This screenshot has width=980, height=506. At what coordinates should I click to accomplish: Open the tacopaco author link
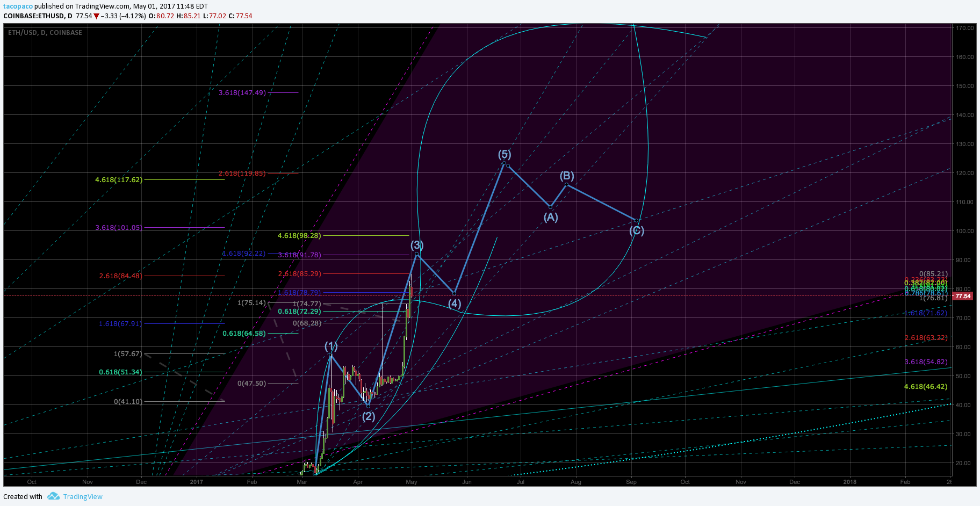click(18, 6)
